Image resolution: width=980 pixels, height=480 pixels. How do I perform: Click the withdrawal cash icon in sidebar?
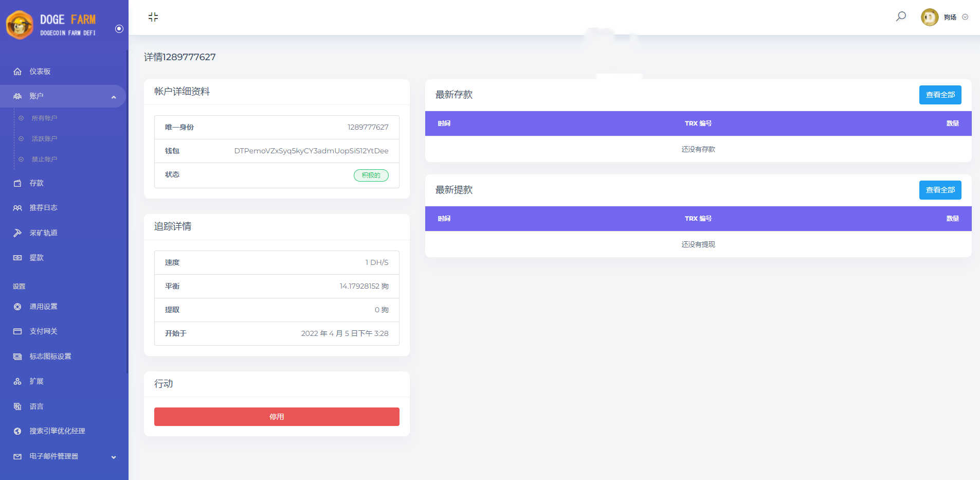click(17, 258)
